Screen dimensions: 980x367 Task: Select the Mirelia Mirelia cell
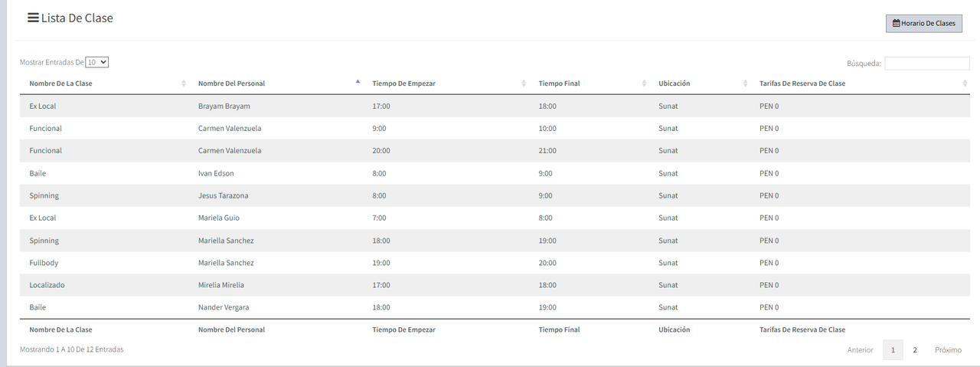point(220,285)
